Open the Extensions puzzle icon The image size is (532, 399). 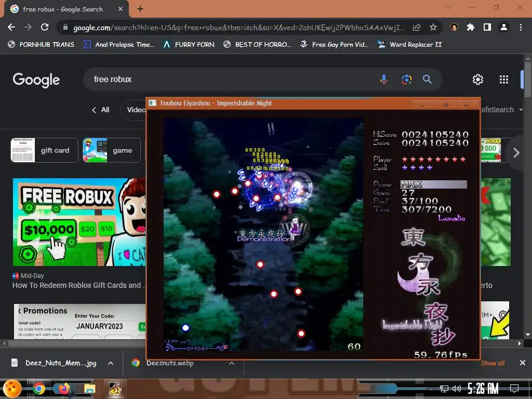point(471,27)
